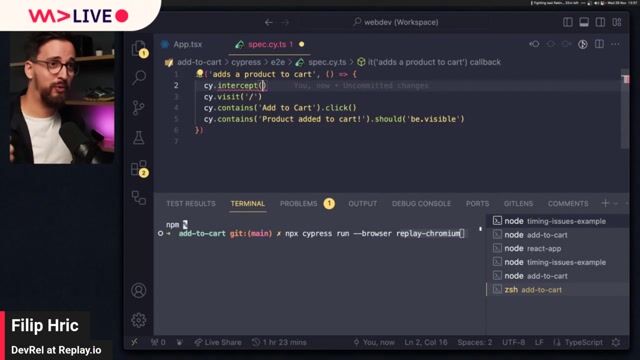Viewport: 640px width, 360px height.
Task: Click the 'Product added to cart!' assertion line
Action: [334, 119]
